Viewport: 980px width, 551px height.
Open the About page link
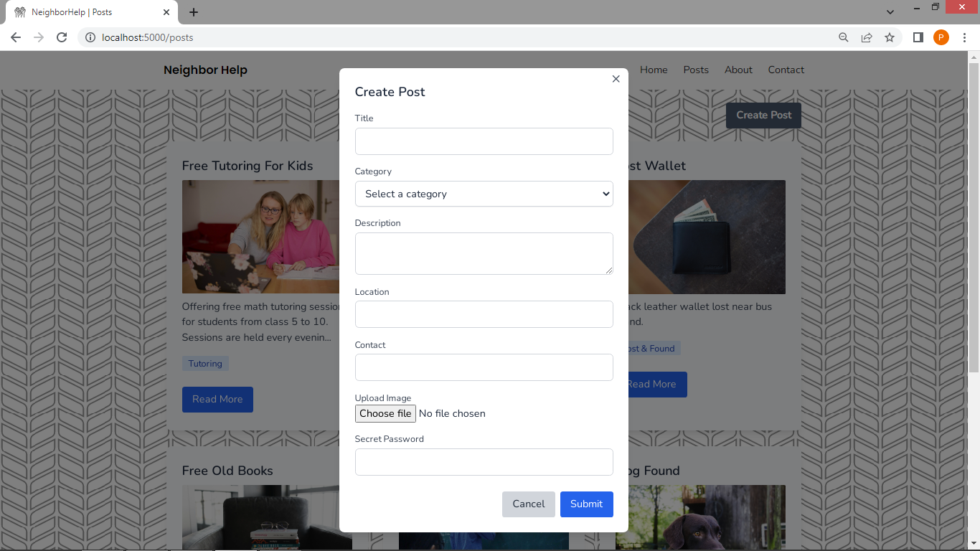[738, 70]
